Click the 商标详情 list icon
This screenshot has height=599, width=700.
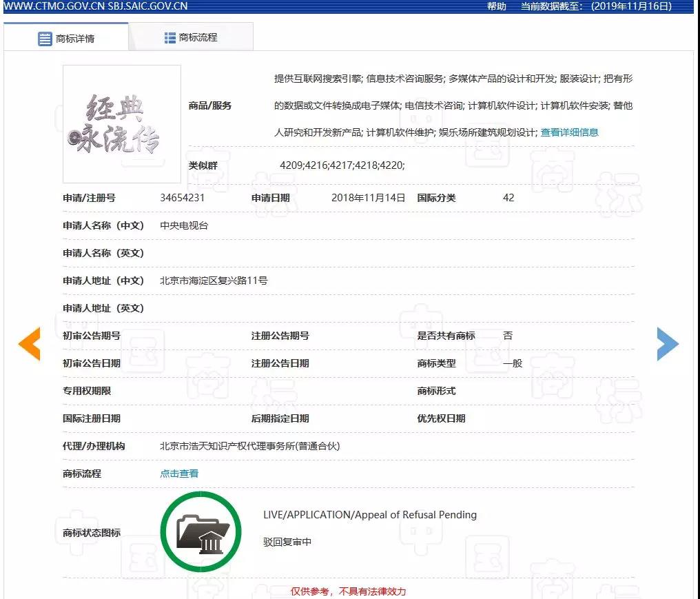pyautogui.click(x=45, y=39)
